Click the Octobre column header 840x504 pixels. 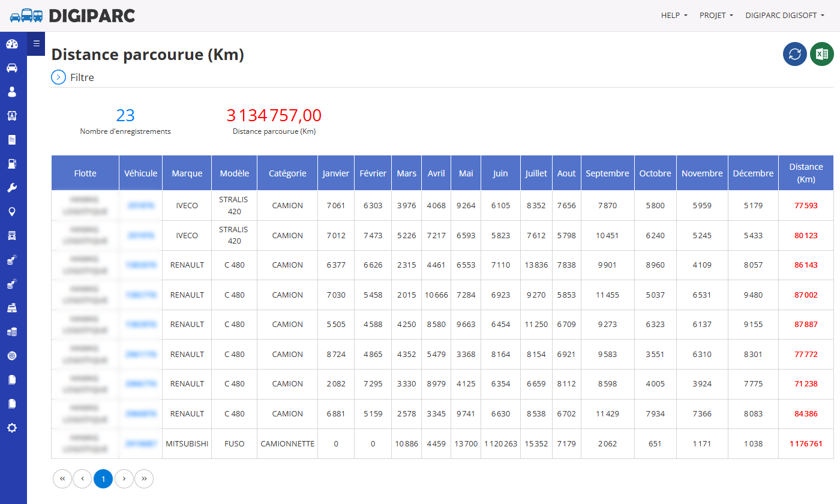(x=655, y=173)
